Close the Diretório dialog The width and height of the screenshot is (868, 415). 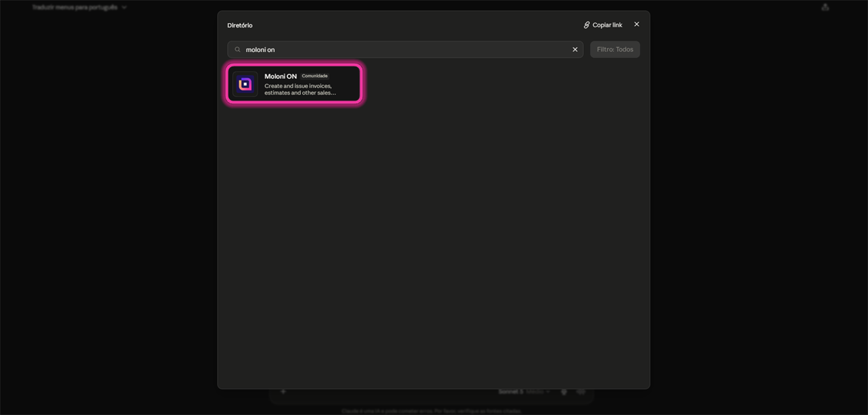click(637, 25)
